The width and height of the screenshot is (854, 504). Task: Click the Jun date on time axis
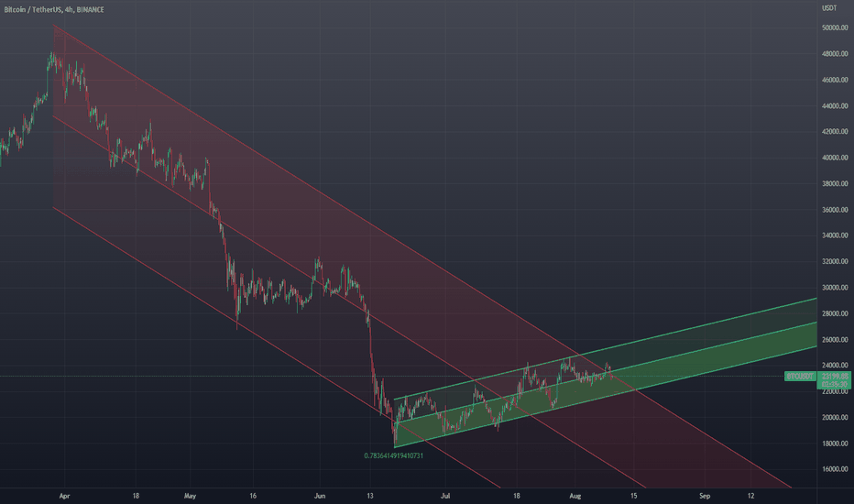click(x=319, y=496)
